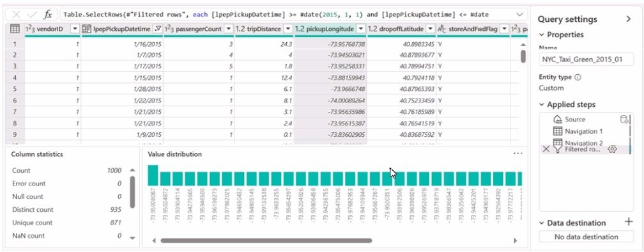Click the Count value 1000
This screenshot has height=252, width=644.
pos(114,171)
